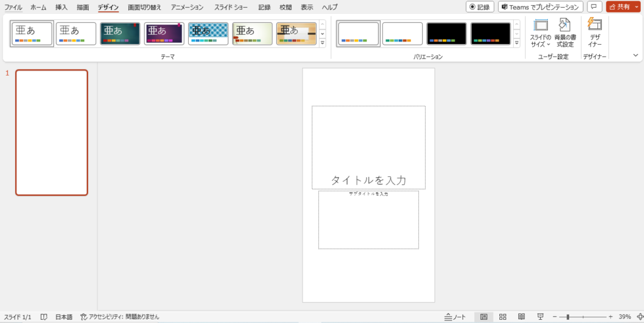The image size is (644, 323).
Task: Apply the second white theme thumbnail
Action: click(x=76, y=33)
